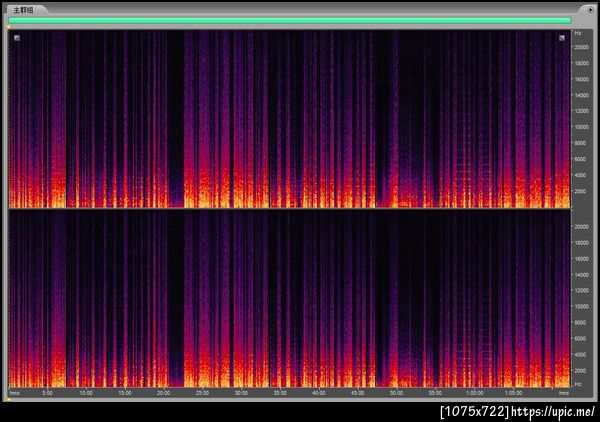Screen dimensions: 600x422
Task: Click 8000 on the upper channel frequency ruler
Action: (x=581, y=143)
